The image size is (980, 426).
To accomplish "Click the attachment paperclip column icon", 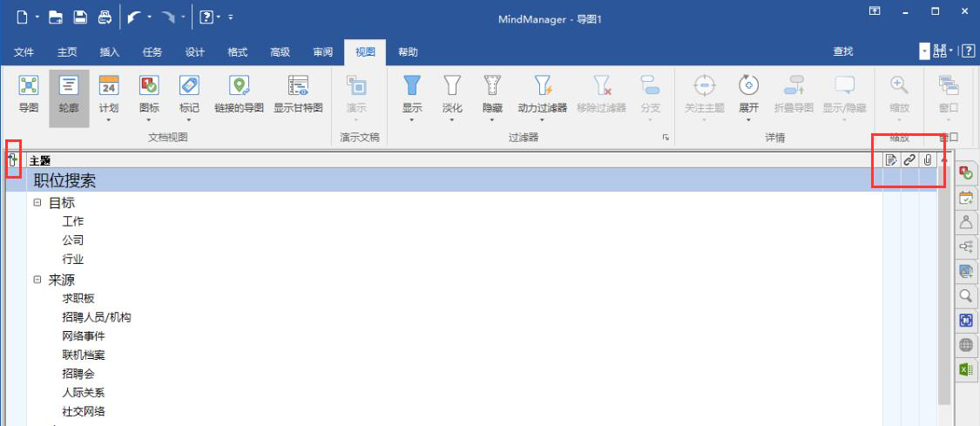I will coord(928,160).
